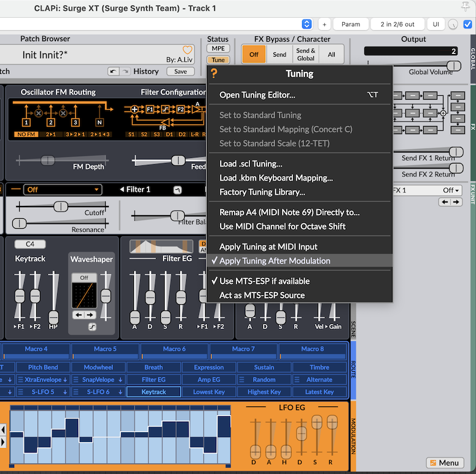Click the 2 in 2/6 out button
476x474 pixels.
point(397,25)
